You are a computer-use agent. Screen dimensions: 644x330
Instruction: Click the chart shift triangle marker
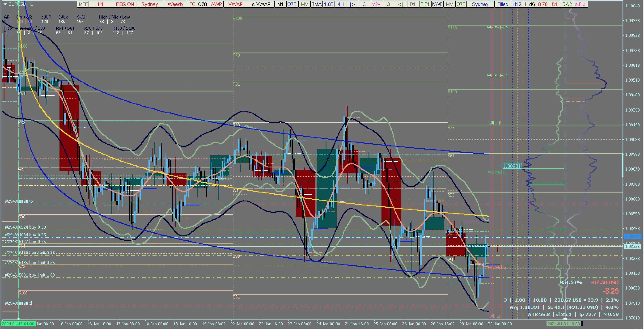tap(491, 2)
